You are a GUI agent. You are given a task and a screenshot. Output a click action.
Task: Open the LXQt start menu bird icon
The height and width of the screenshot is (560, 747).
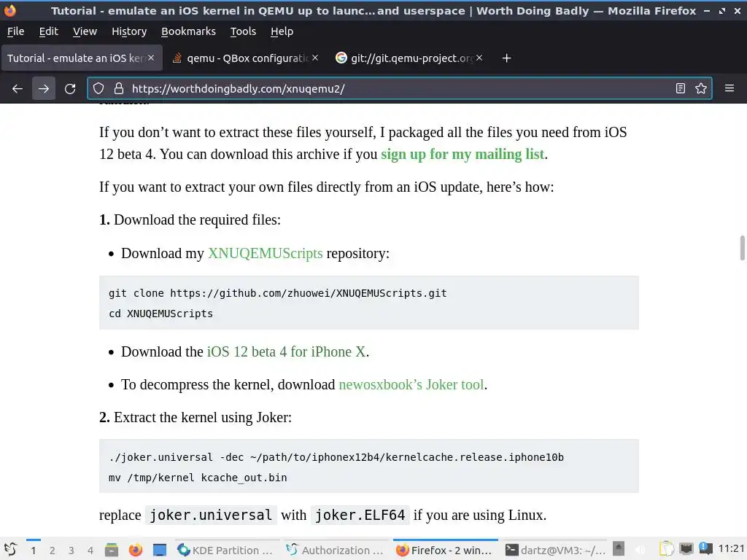coord(10,550)
